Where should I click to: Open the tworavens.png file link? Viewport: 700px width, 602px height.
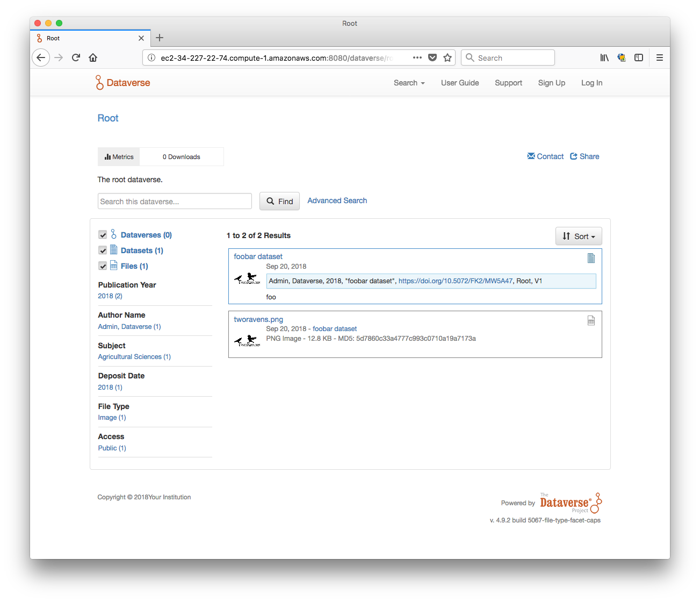258,319
